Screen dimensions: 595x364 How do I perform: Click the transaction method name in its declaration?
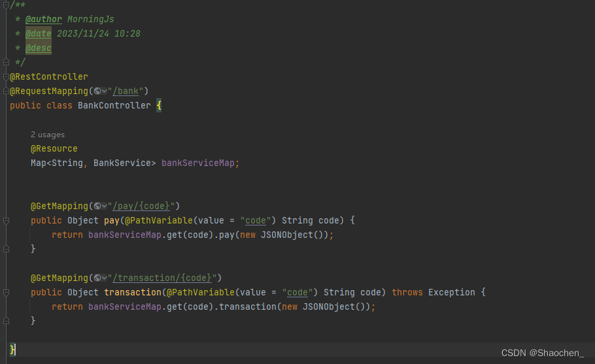pos(133,292)
